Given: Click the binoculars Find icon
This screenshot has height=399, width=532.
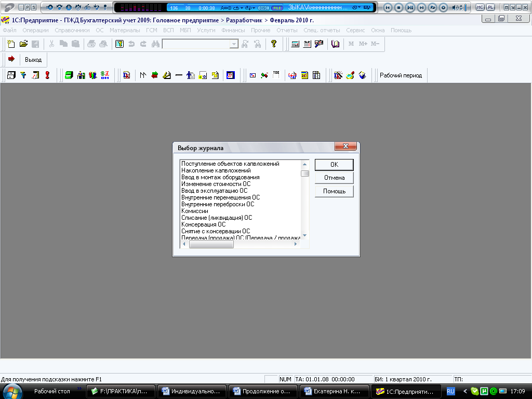Looking at the screenshot, I should (155, 44).
